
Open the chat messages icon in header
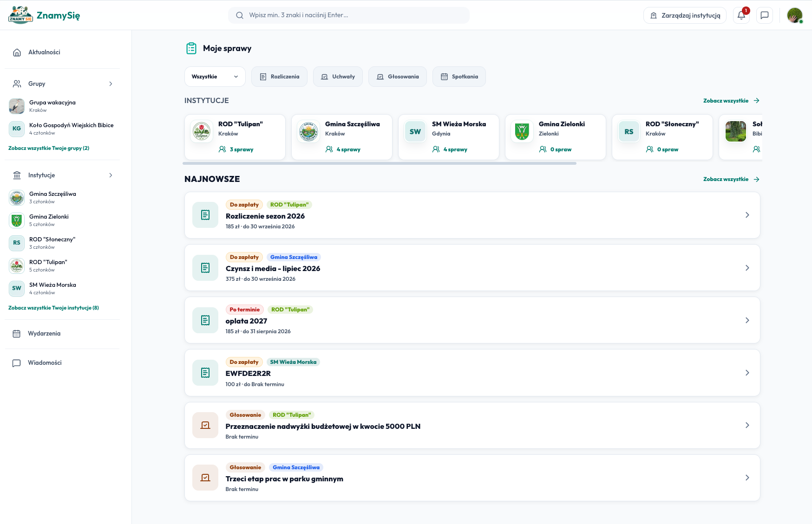pyautogui.click(x=764, y=15)
